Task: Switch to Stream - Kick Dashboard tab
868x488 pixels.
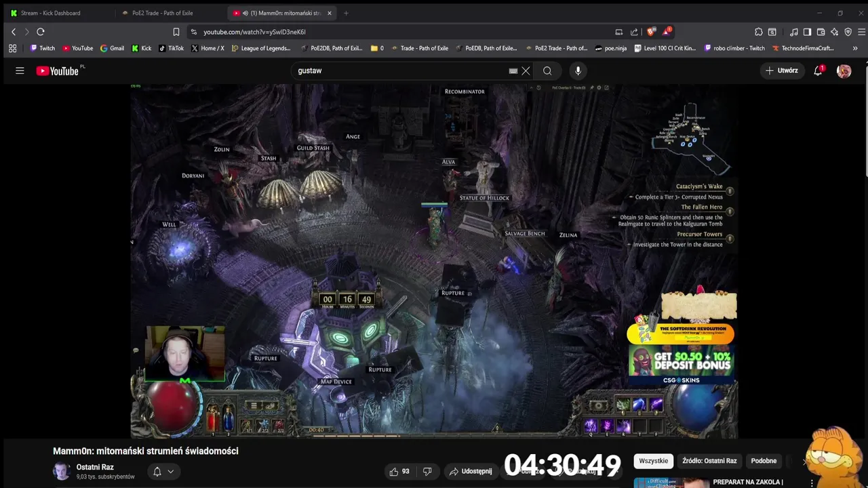Action: (56, 13)
